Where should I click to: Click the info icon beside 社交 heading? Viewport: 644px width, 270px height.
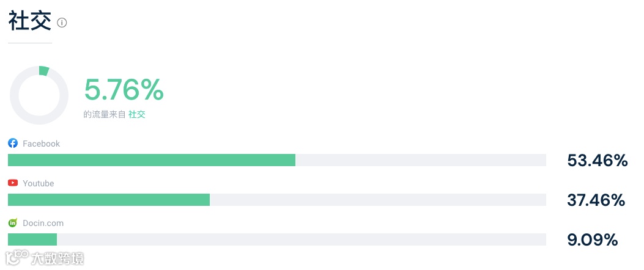[62, 23]
